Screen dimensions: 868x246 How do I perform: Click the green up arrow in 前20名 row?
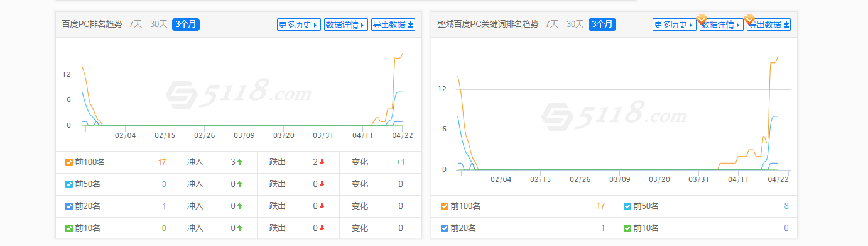[239, 206]
